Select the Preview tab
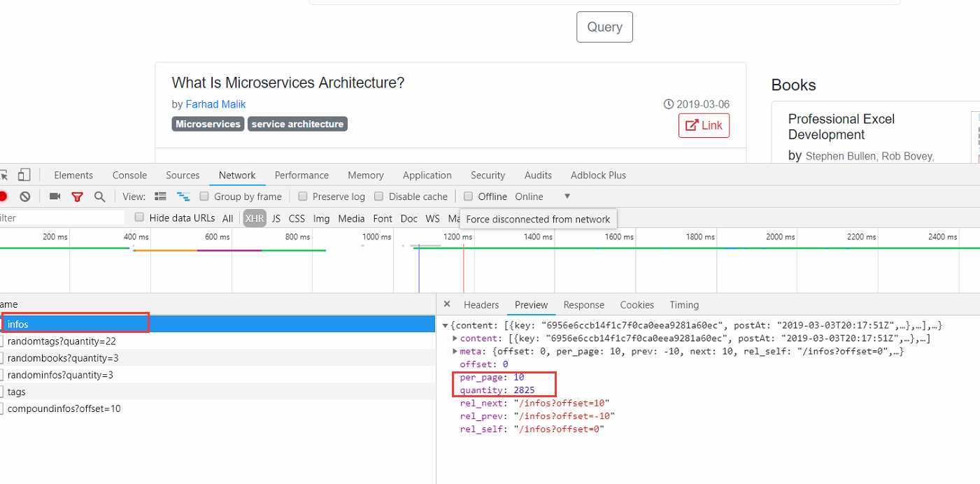980x484 pixels. tap(531, 305)
